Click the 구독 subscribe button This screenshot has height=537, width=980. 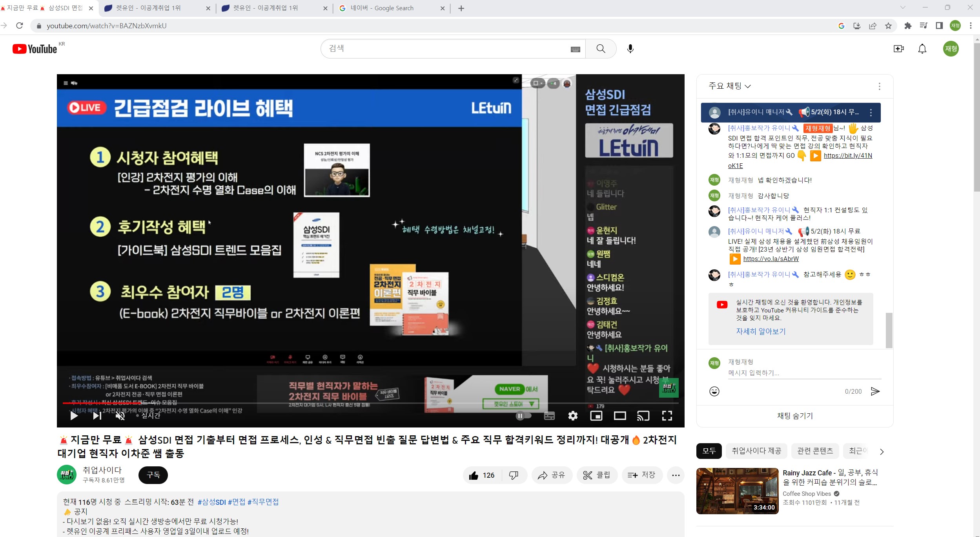pyautogui.click(x=153, y=475)
